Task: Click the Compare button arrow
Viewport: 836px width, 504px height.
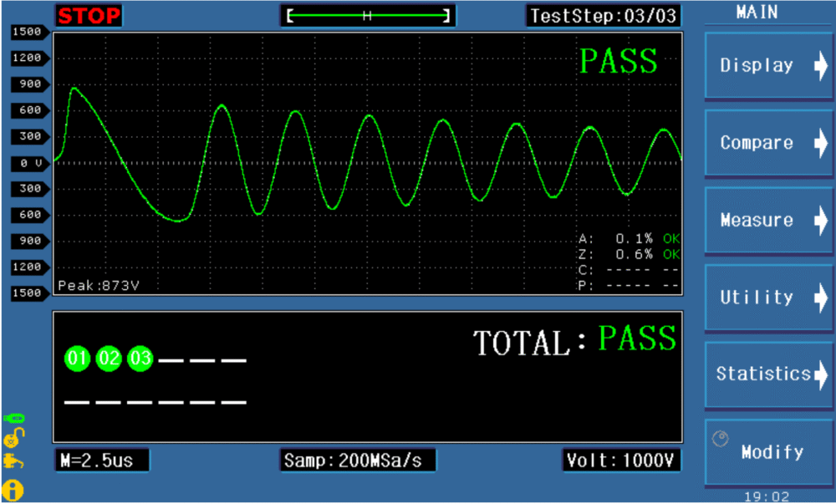Action: pos(821,143)
